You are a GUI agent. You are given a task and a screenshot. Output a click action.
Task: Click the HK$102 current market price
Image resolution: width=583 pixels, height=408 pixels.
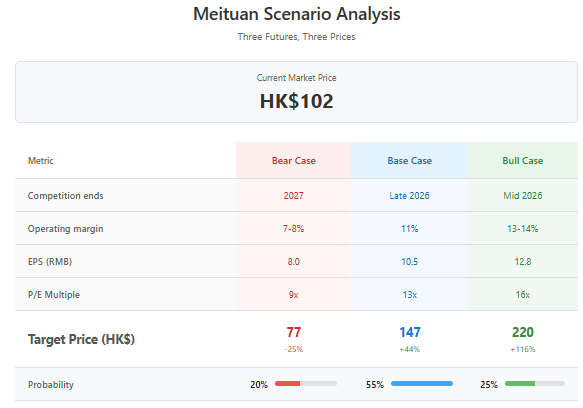pyautogui.click(x=296, y=101)
